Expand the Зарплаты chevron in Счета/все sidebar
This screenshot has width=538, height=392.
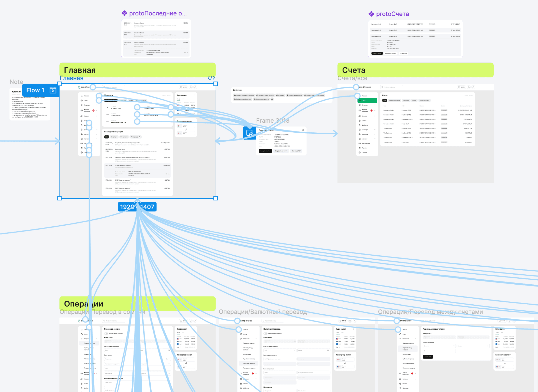click(x=375, y=134)
